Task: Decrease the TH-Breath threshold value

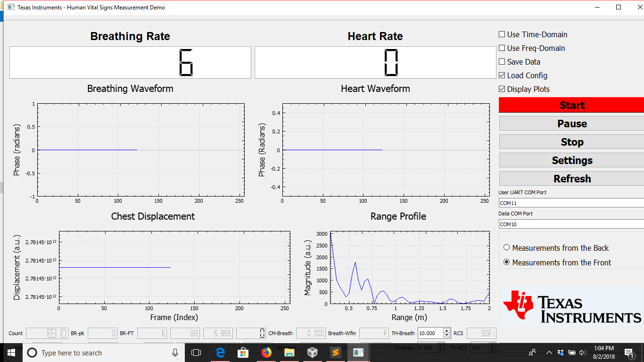Action: [447, 336]
